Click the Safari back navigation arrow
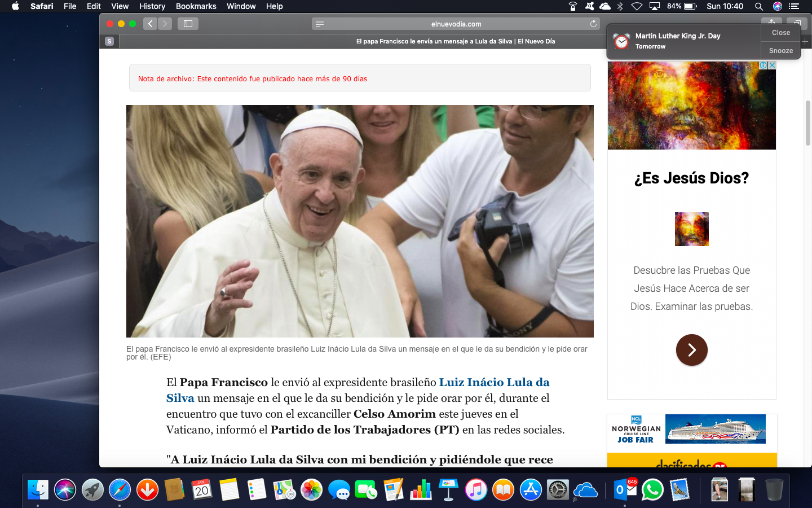The image size is (812, 508). coord(150,24)
